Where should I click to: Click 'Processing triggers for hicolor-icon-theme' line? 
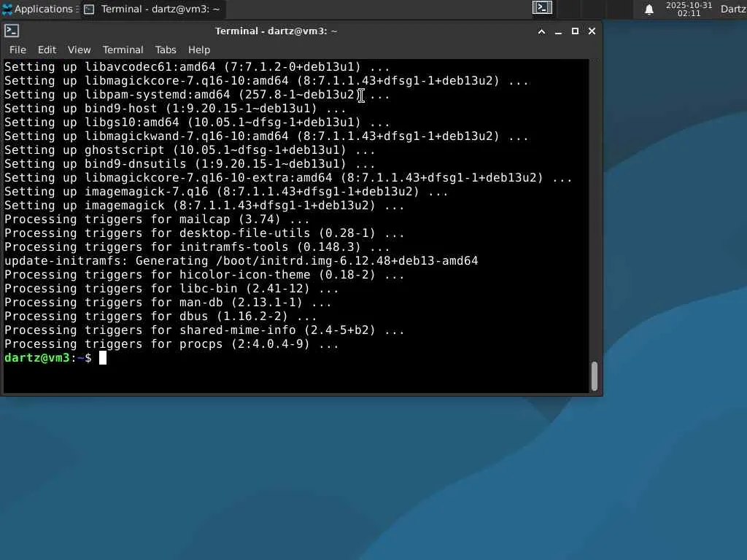coord(204,275)
